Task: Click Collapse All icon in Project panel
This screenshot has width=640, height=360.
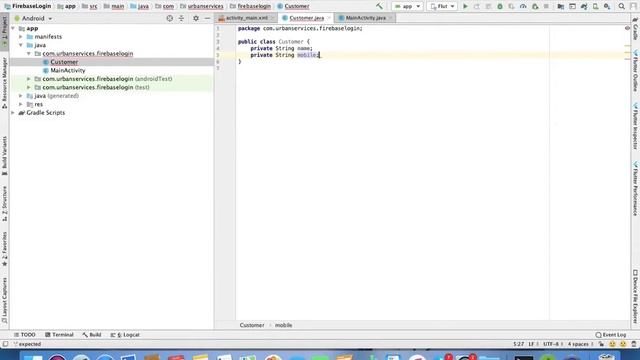Action: pos(181,18)
